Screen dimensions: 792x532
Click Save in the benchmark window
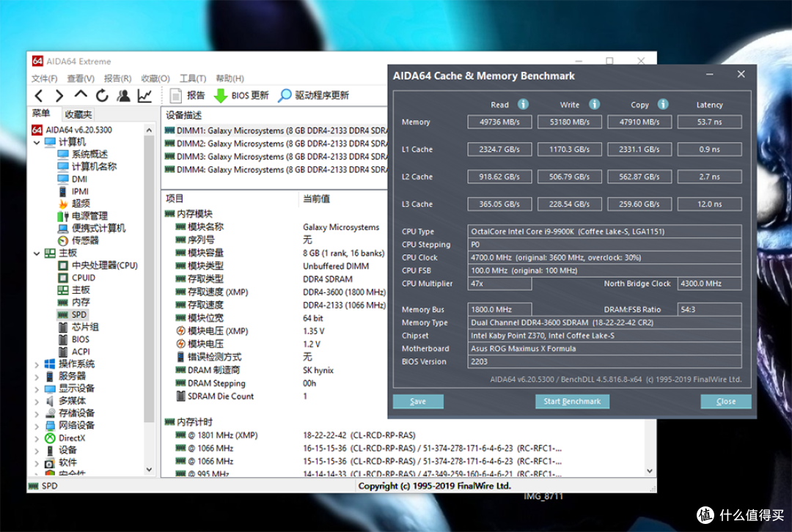[418, 402]
